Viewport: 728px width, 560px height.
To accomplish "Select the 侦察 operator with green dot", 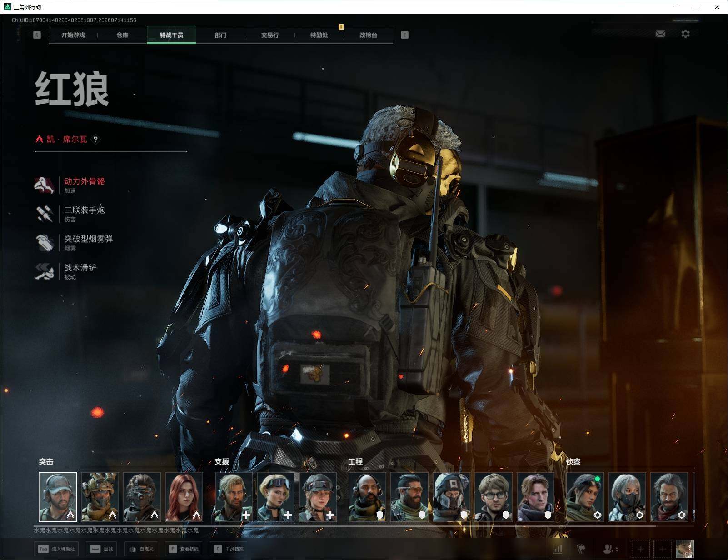I will (585, 497).
